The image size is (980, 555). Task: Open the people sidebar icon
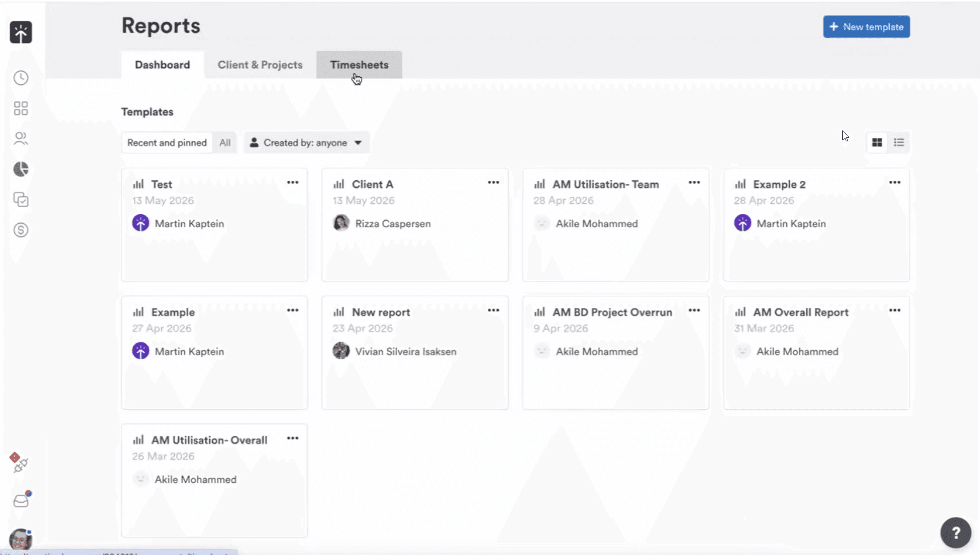(21, 138)
